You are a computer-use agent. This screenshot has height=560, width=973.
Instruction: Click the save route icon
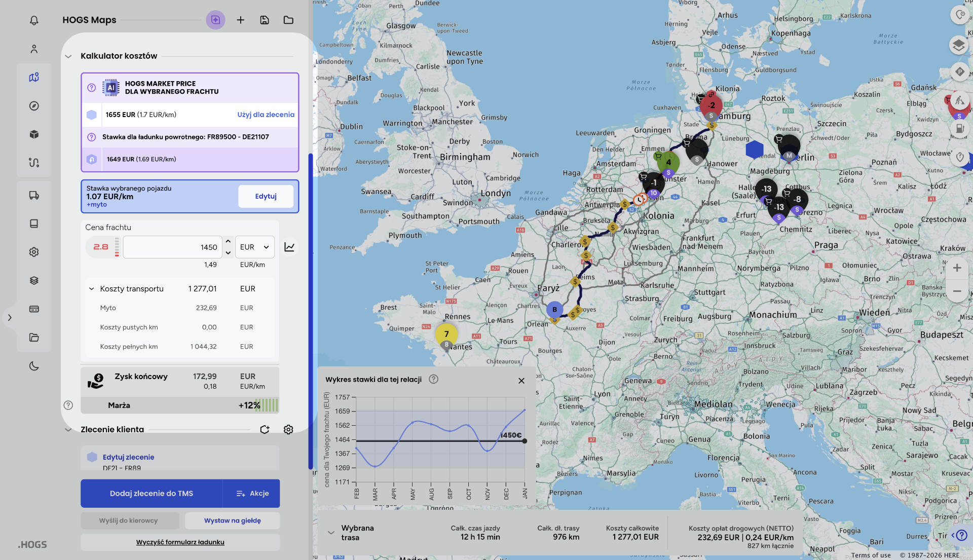265,20
